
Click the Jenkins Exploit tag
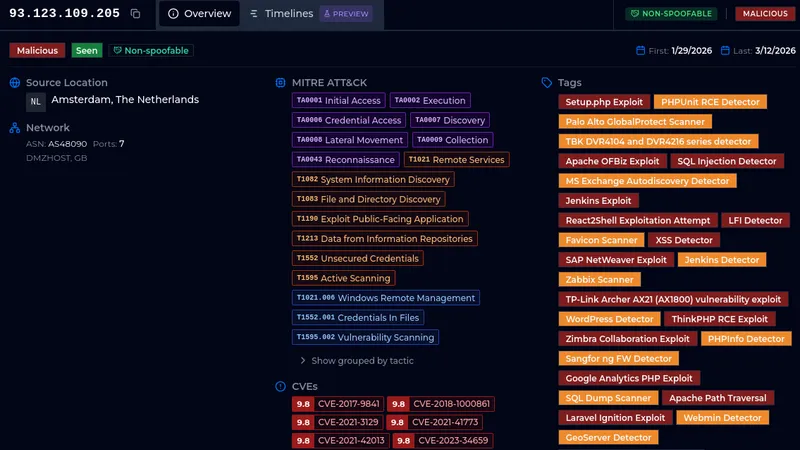[598, 201]
